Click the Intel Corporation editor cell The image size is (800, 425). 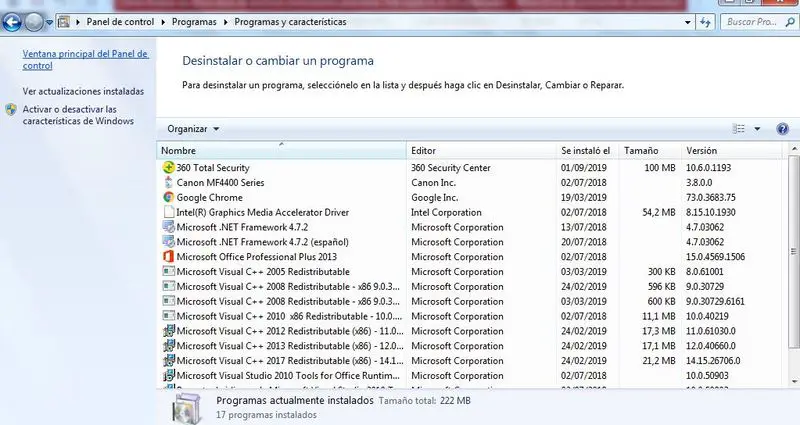tap(446, 212)
